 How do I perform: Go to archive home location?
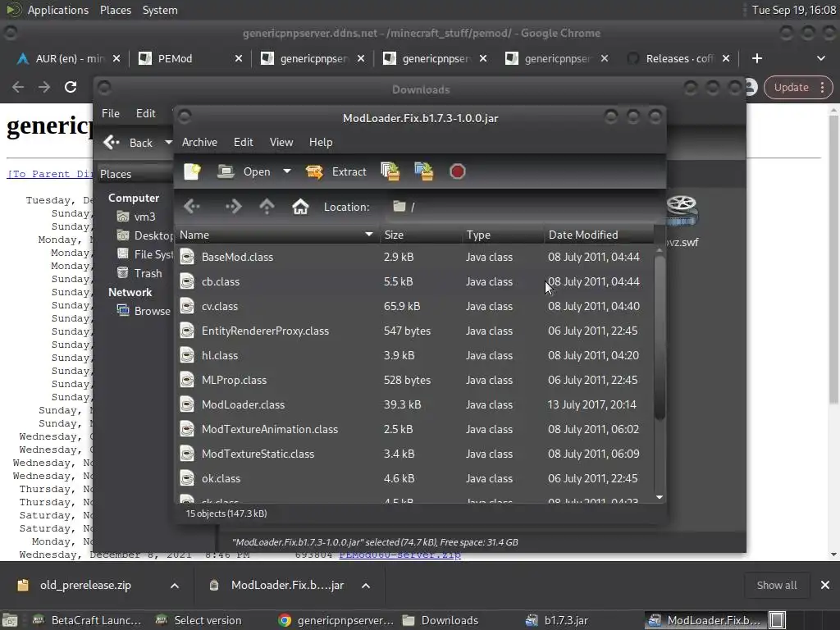pyautogui.click(x=300, y=207)
